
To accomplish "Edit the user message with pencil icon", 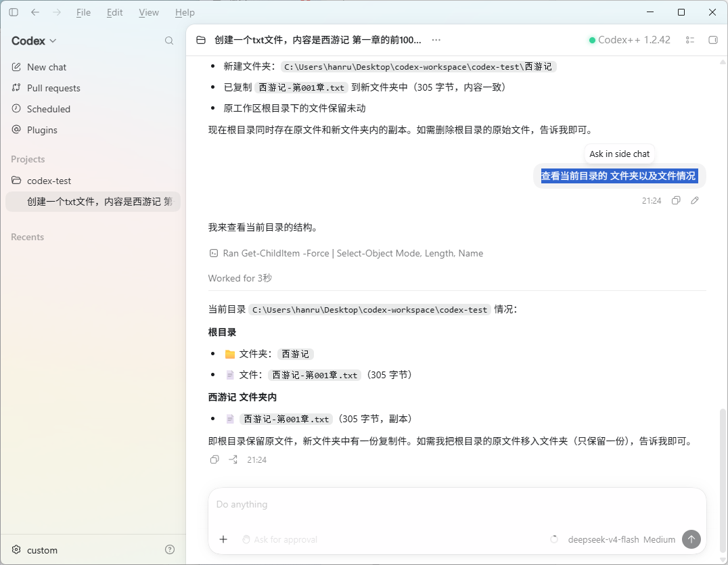I will 695,200.
